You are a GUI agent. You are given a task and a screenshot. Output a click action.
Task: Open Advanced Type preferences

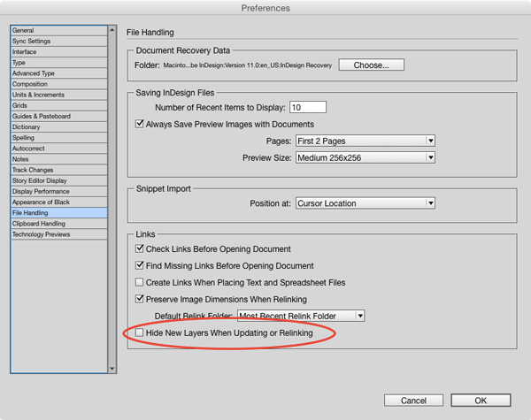59,73
